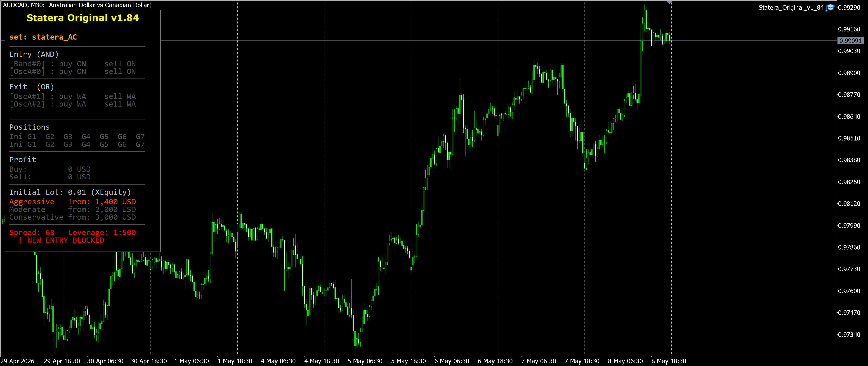Click the 'Statera Original v1.84' panel title

click(83, 18)
